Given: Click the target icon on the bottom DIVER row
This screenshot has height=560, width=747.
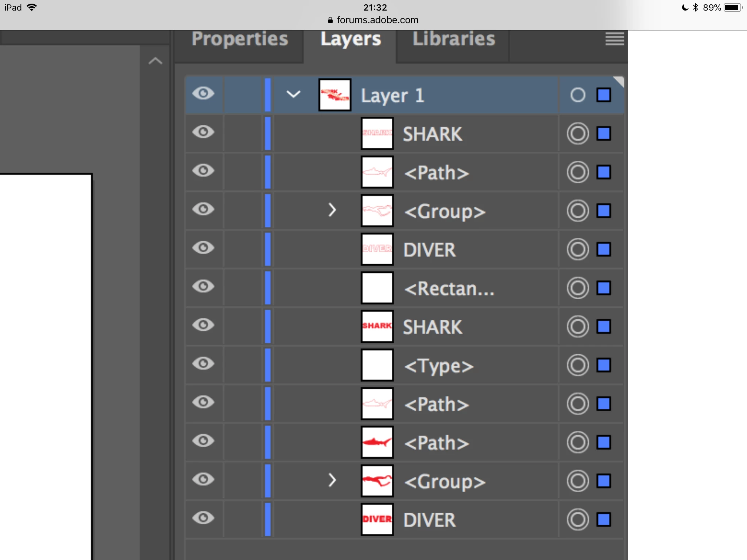Looking at the screenshot, I should (578, 520).
